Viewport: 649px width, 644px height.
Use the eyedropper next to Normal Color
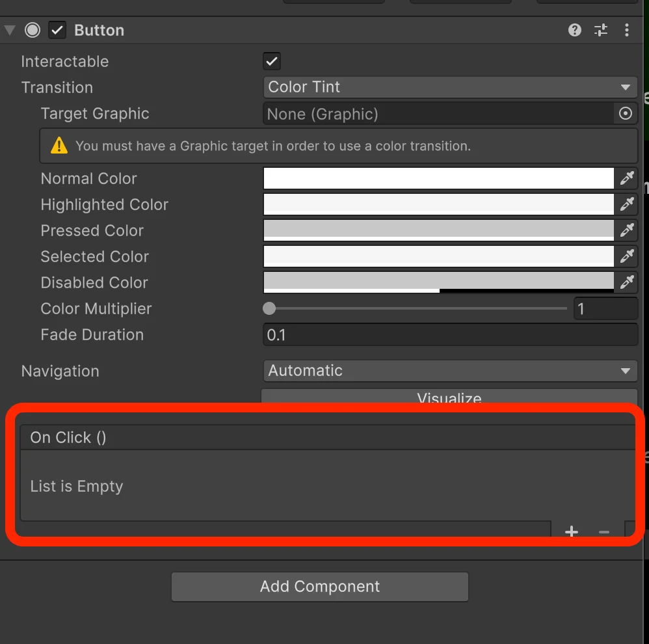[x=628, y=178]
